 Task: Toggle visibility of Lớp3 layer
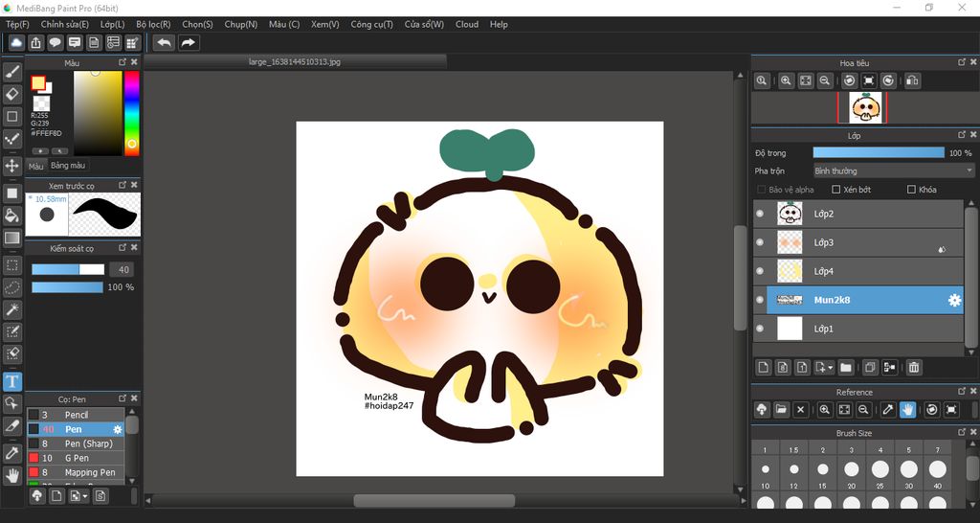click(760, 242)
